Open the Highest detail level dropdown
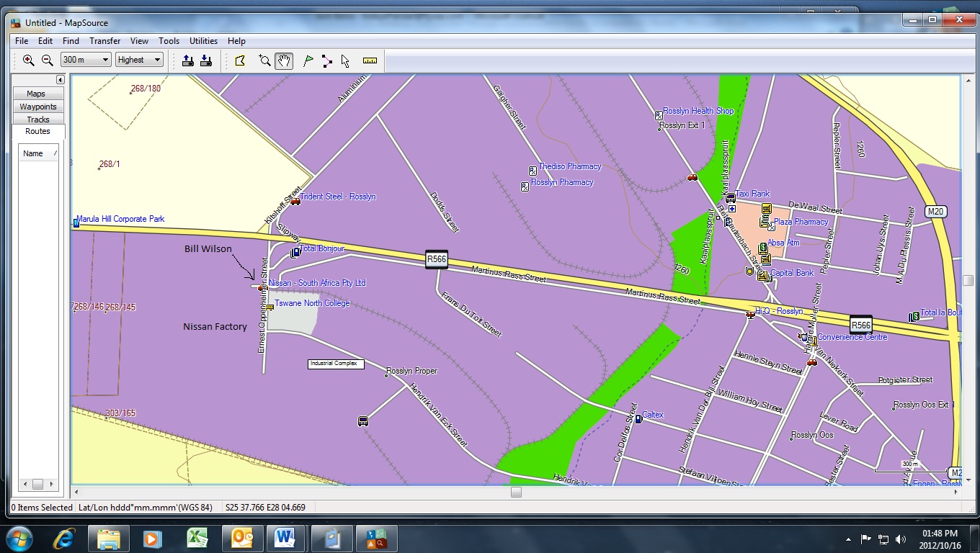The height and width of the screenshot is (553, 980). pyautogui.click(x=139, y=60)
